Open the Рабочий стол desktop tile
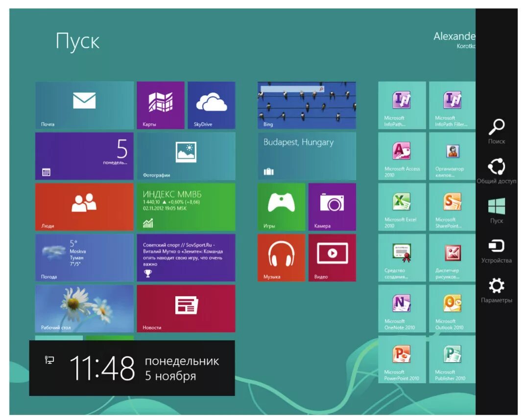Viewport: 525px width, 420px height. [x=84, y=309]
